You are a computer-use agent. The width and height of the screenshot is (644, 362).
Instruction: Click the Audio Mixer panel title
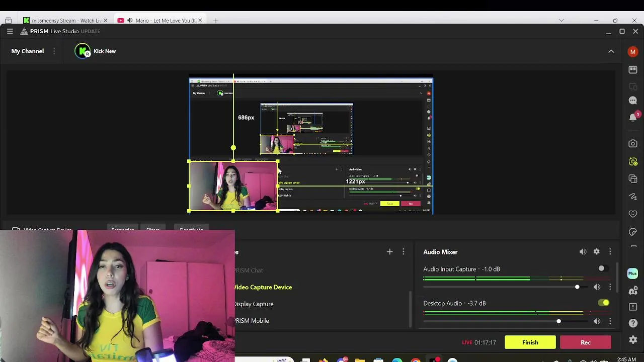pos(440,252)
